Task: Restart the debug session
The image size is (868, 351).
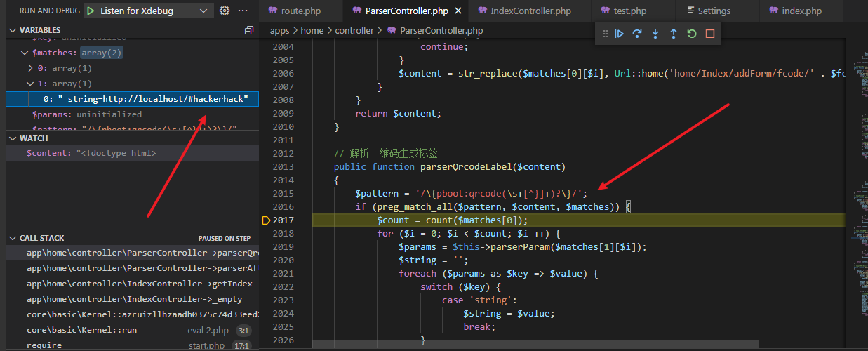Action: tap(692, 33)
